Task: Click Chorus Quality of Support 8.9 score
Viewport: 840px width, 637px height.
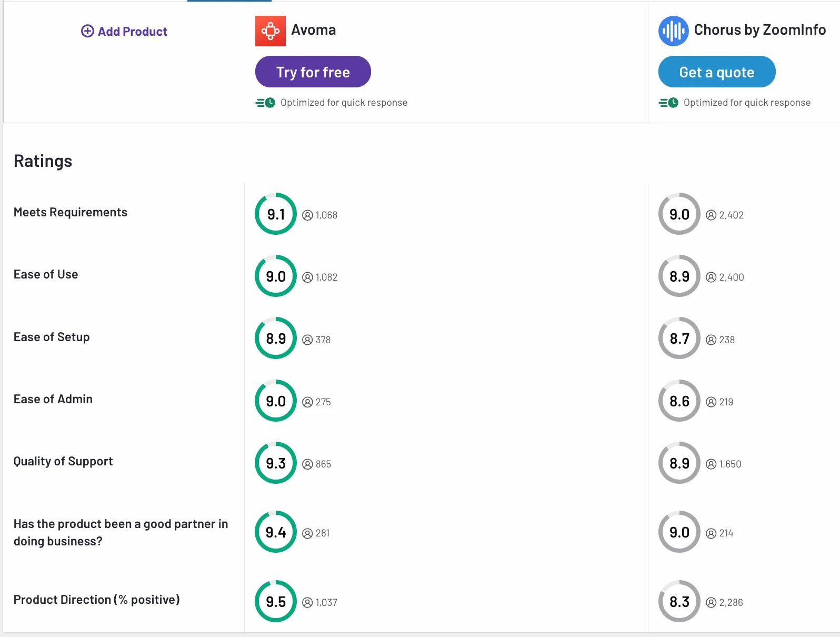Action: (679, 463)
